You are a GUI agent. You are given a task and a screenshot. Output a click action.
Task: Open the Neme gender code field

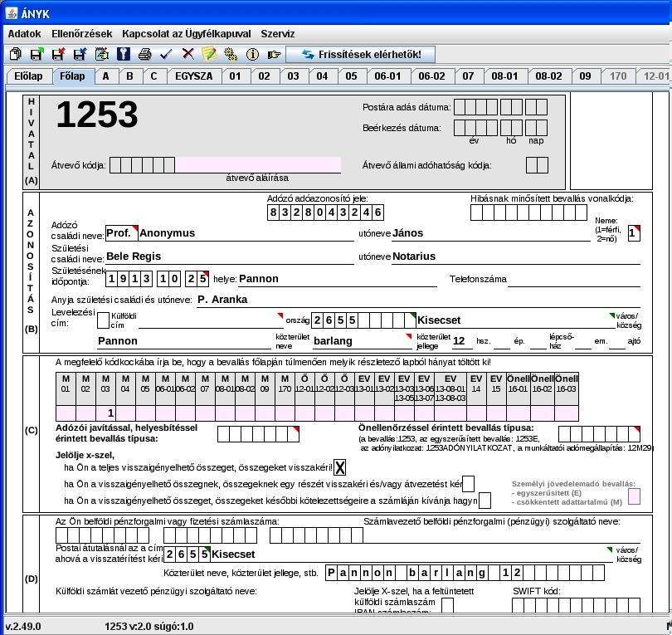(634, 233)
